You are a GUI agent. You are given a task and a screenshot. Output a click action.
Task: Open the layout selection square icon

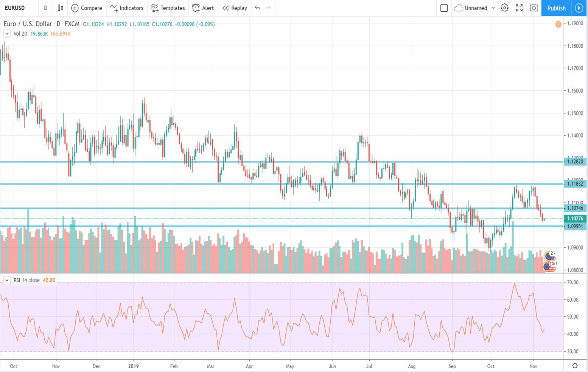(x=444, y=8)
